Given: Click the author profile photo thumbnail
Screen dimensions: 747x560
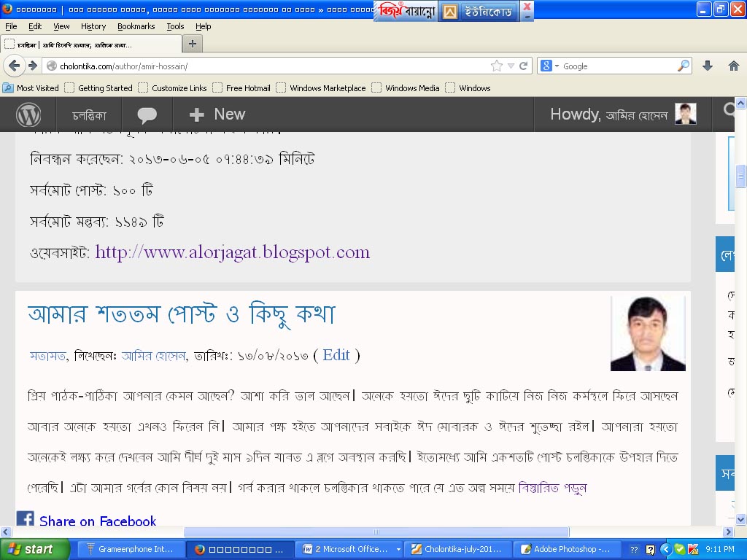Looking at the screenshot, I should [648, 333].
